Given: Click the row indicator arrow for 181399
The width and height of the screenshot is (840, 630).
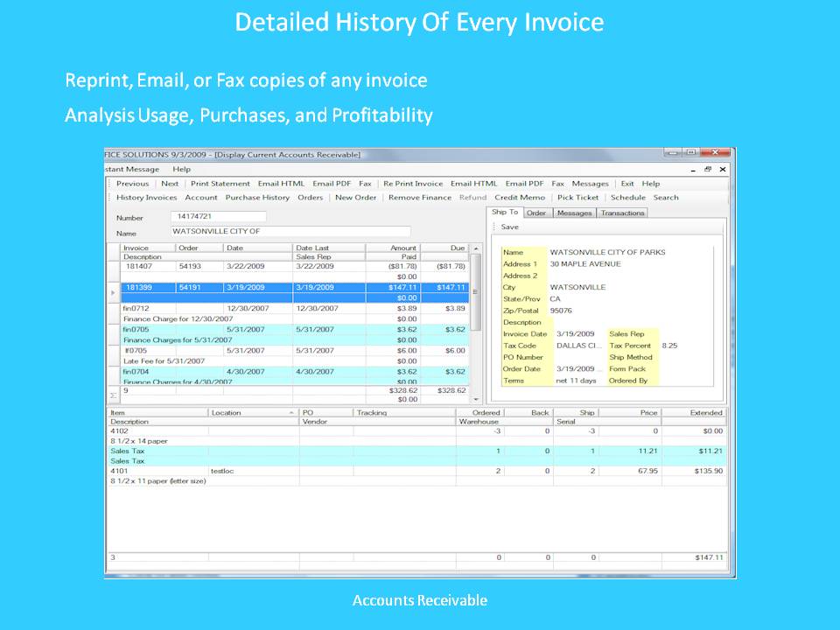Looking at the screenshot, I should tap(113, 292).
